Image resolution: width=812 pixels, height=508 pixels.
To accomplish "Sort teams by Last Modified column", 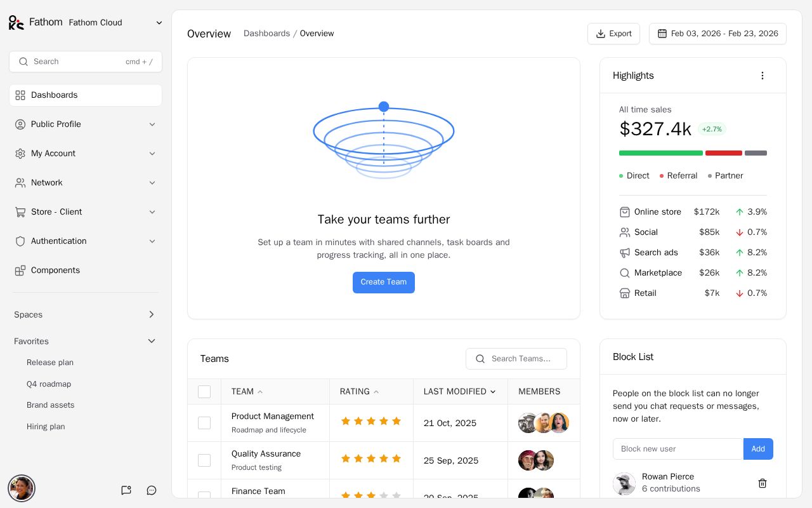I will [x=460, y=392].
